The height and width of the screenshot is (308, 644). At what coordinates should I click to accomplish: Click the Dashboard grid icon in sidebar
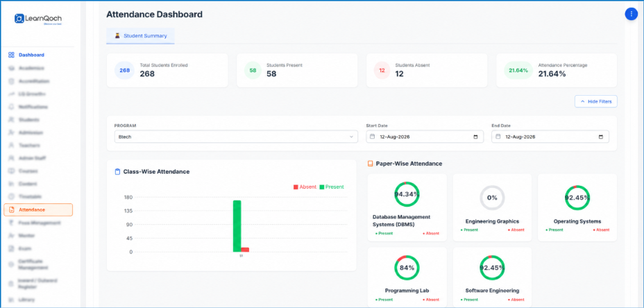click(12, 55)
